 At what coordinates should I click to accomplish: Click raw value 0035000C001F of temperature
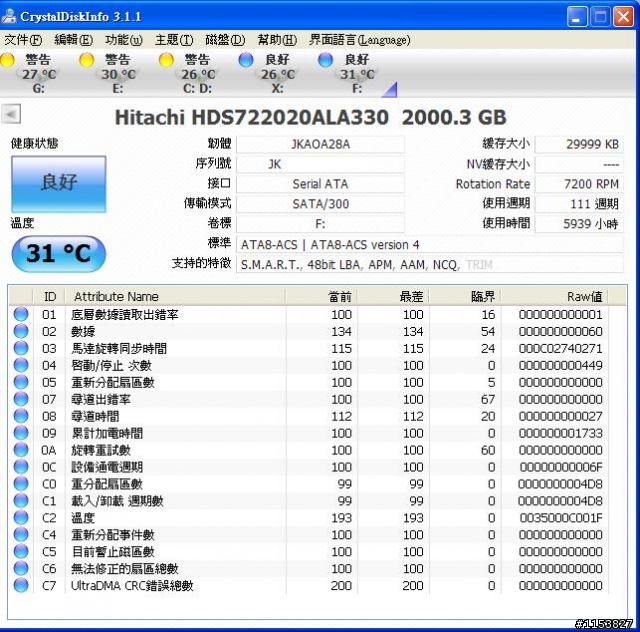pos(561,518)
